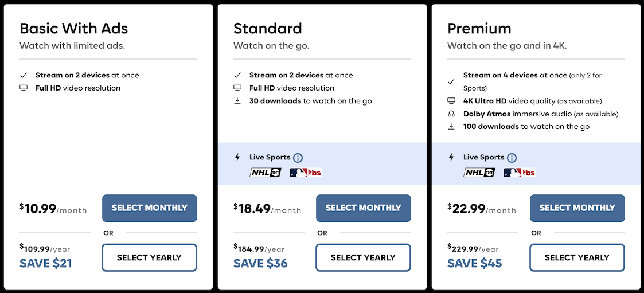Click the download icon beside 100 downloads
644x293 pixels.
[451, 126]
